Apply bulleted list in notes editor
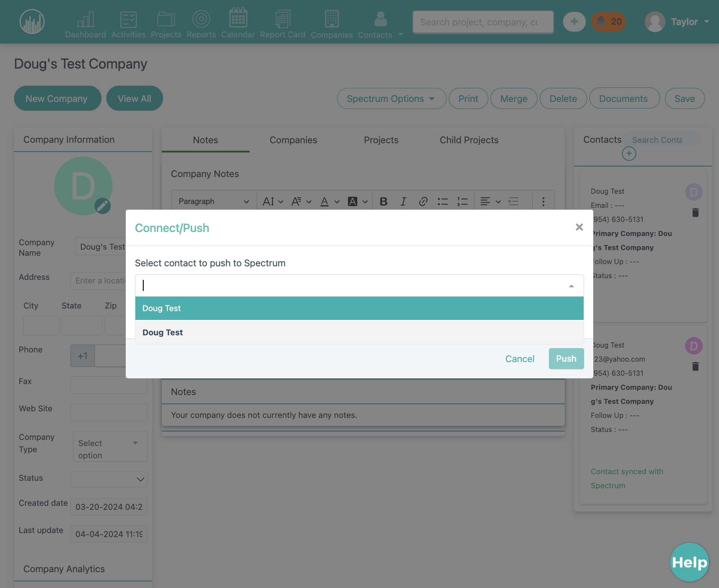This screenshot has width=719, height=588. point(443,201)
